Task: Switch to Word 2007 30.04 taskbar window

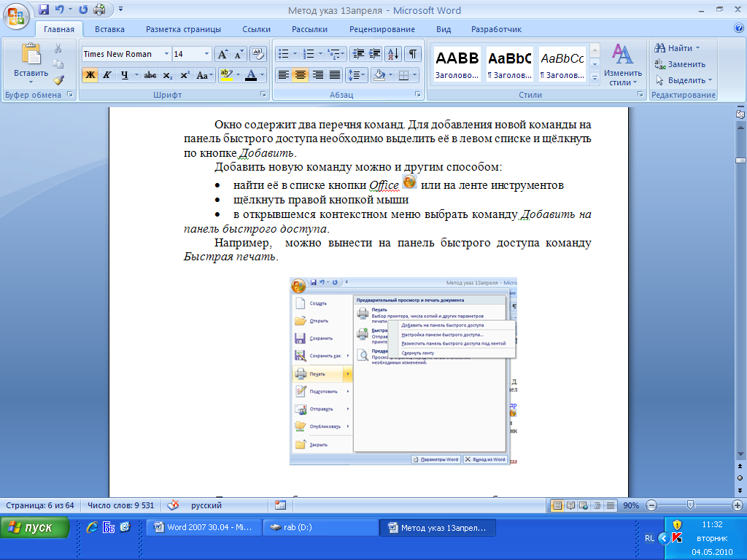Action: click(204, 528)
